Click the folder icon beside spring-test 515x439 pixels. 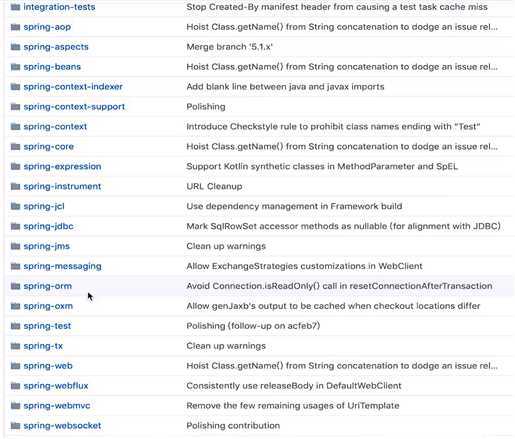coord(15,326)
